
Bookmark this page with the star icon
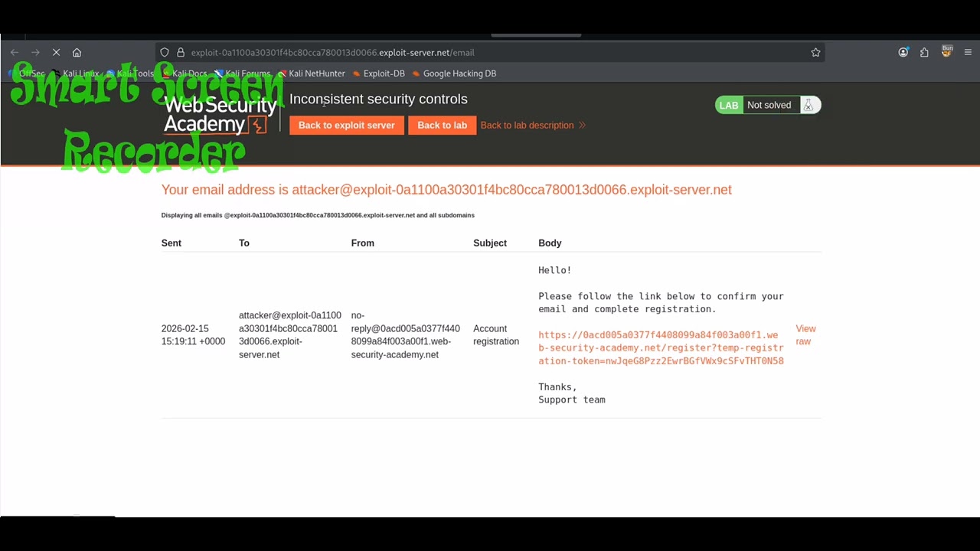815,53
